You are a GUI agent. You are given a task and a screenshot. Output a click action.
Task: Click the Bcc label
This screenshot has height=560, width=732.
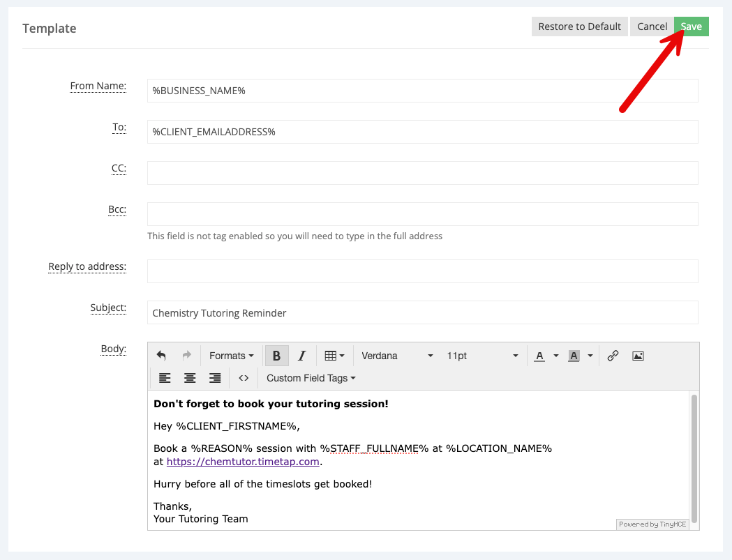117,209
